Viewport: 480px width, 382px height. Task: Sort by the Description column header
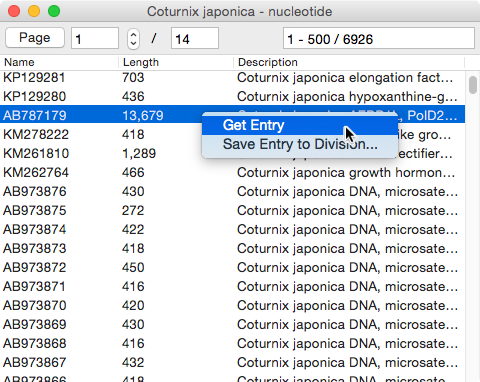coord(349,62)
